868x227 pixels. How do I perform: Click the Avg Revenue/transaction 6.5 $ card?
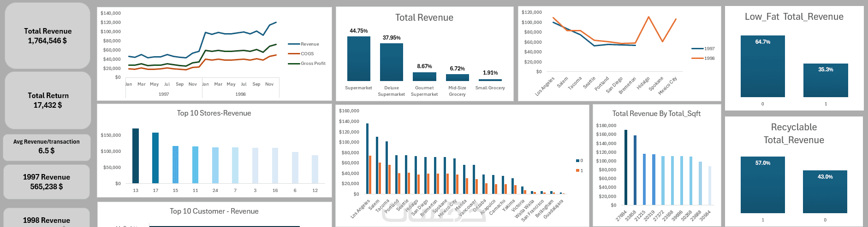pos(46,146)
